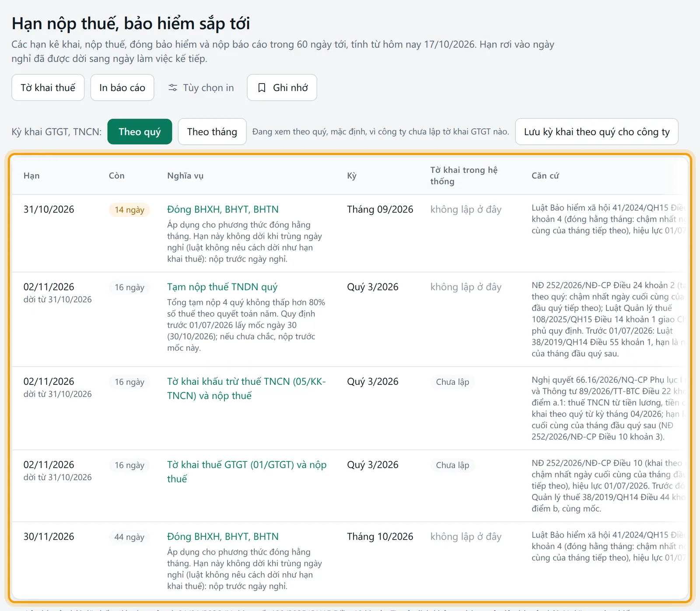Click the 30/11/2026 deadline date
Image resolution: width=700 pixels, height=611 pixels.
(49, 537)
